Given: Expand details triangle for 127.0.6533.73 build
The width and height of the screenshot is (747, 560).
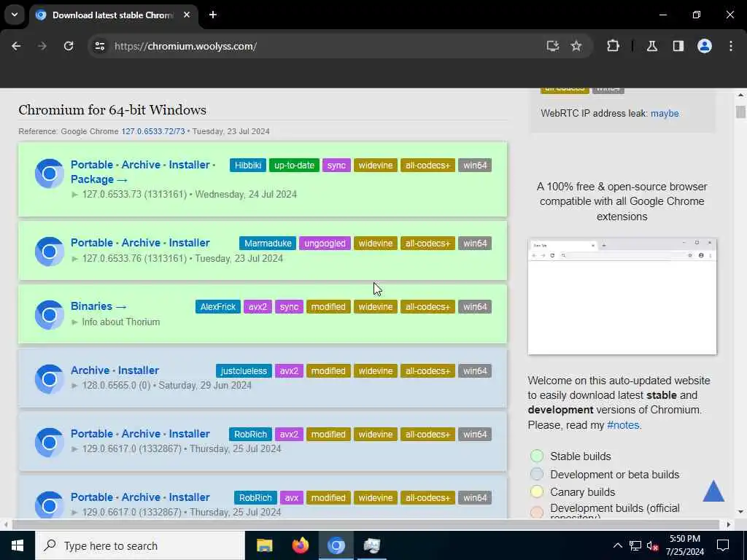Looking at the screenshot, I should (x=74, y=194).
